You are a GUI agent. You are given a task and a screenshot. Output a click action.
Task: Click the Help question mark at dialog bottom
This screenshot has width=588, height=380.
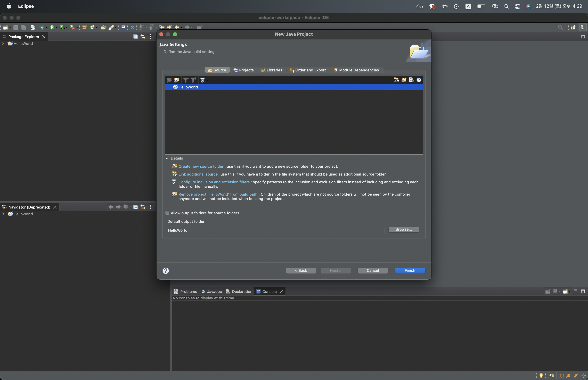coord(166,271)
